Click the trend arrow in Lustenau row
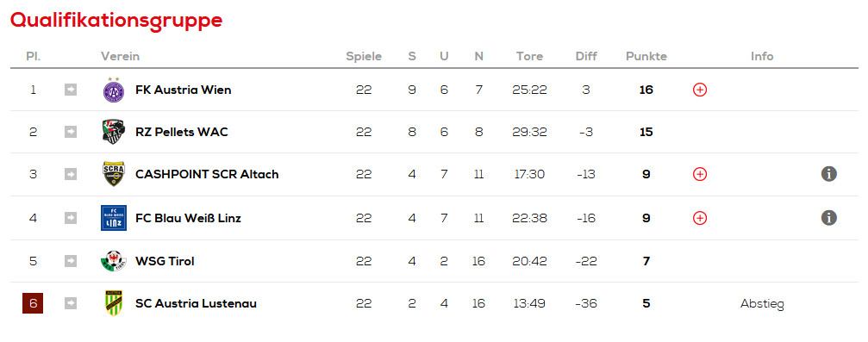Image resolution: width=868 pixels, height=342 pixels. tap(71, 303)
